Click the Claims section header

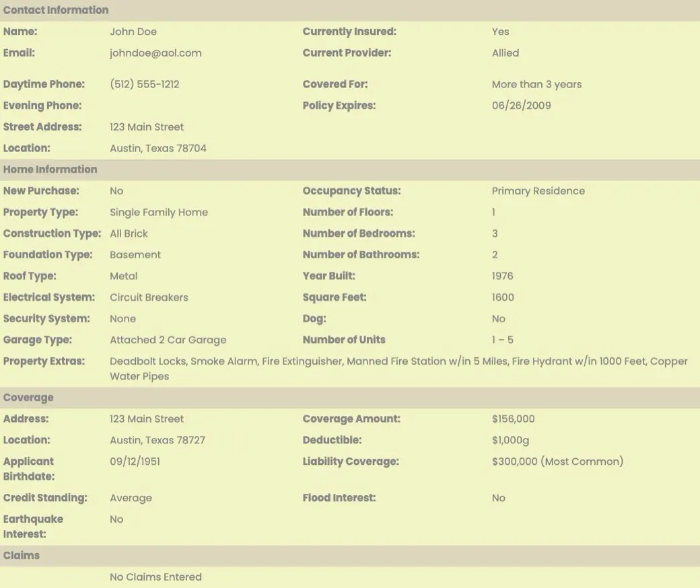[x=350, y=556]
